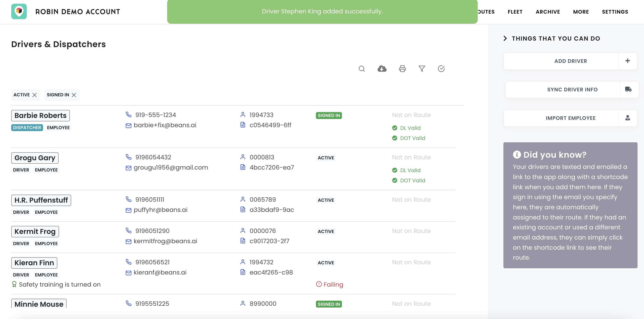Click the SIGNED IN filter chip label
The width and height of the screenshot is (644, 319).
[x=58, y=95]
